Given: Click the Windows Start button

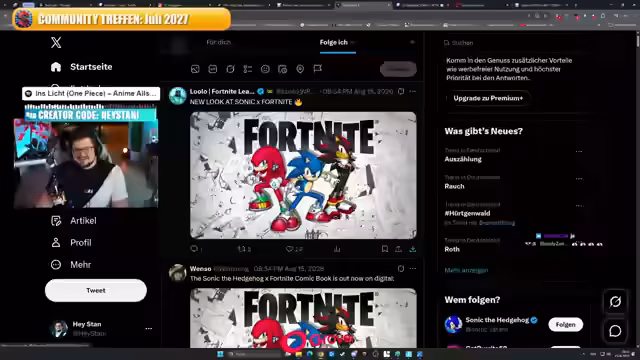Looking at the screenshot, I should pos(220,354).
